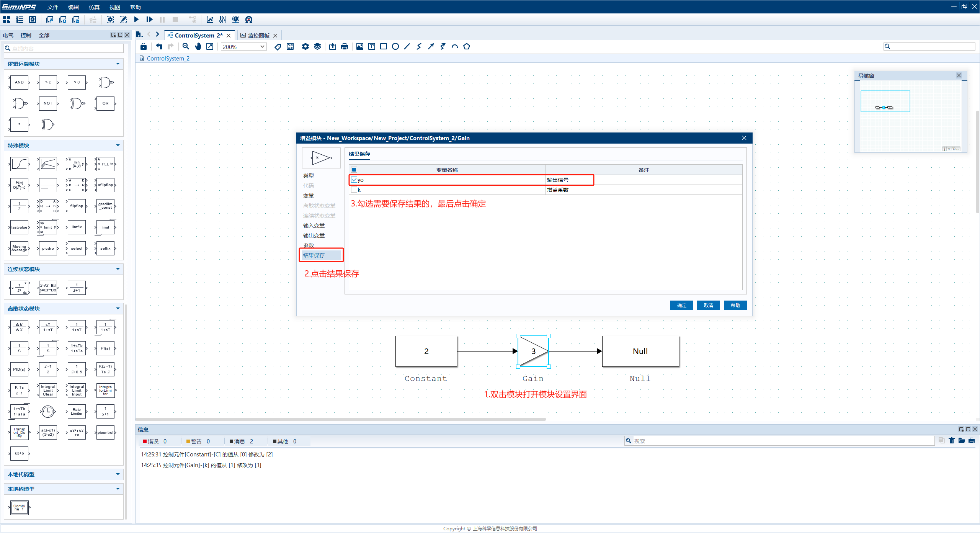Select the arrow drawing tool
Viewport: 980px width, 533px height.
[431, 46]
